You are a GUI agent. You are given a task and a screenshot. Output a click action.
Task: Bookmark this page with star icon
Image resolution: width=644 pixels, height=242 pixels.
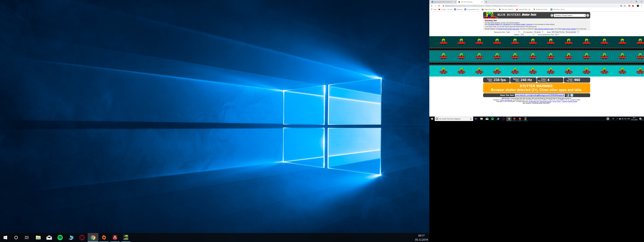click(625, 6)
